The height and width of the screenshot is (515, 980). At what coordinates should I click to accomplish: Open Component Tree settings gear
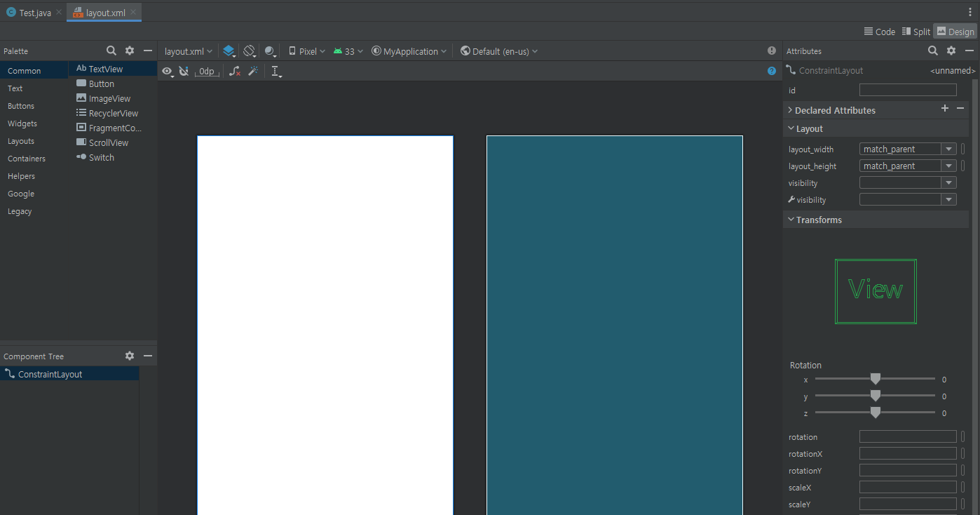pos(130,356)
